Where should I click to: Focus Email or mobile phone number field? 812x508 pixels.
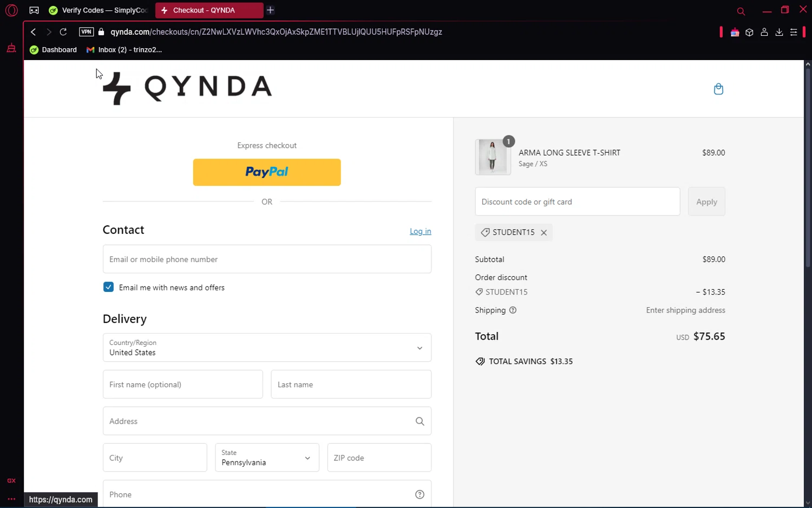[x=267, y=259]
